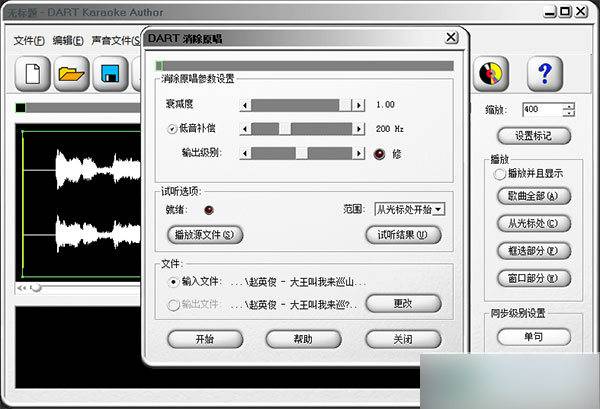600x409 pixels.
Task: Select the 输入文件 radio button
Action: pos(174,282)
